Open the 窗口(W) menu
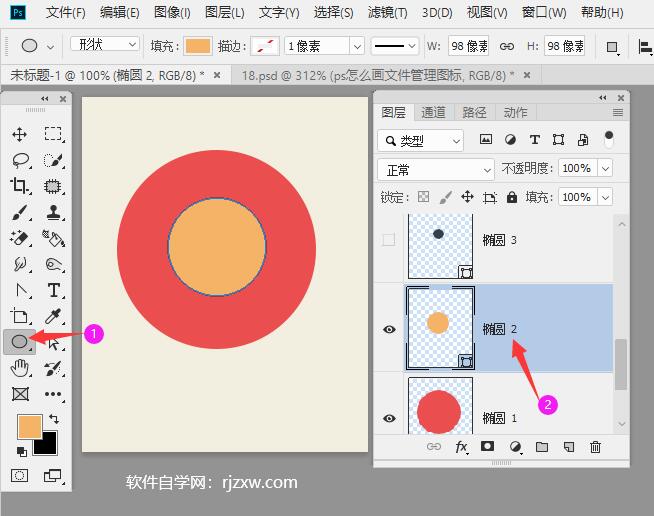 point(544,13)
